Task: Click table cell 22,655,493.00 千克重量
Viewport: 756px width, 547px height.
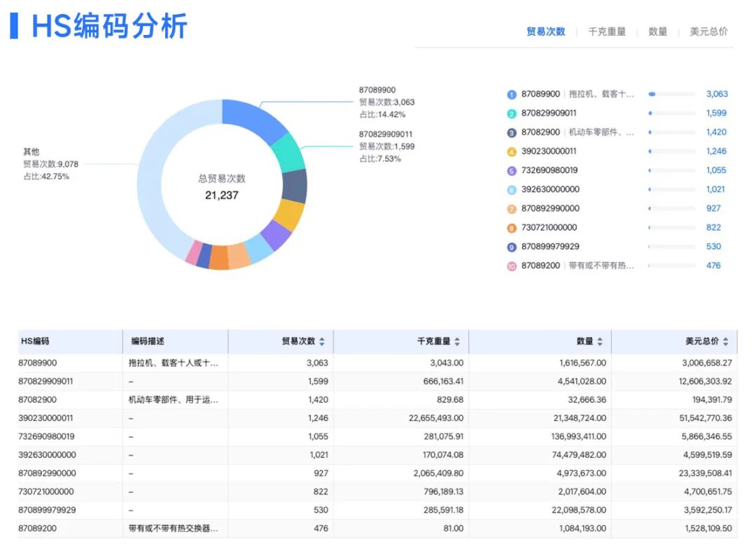Action: point(436,418)
